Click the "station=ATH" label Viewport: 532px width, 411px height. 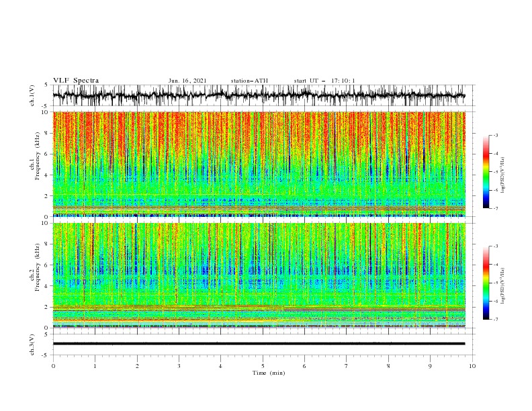click(x=249, y=81)
